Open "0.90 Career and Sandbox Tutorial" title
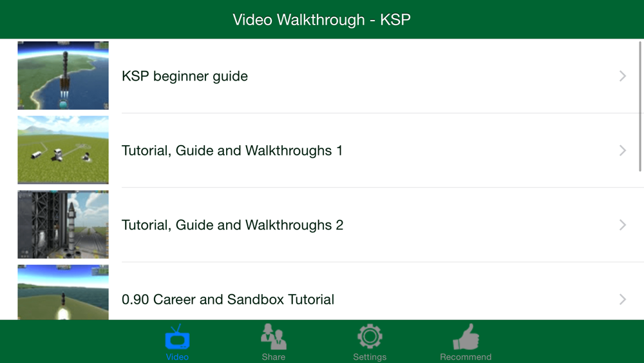644x363 pixels. coord(228,299)
